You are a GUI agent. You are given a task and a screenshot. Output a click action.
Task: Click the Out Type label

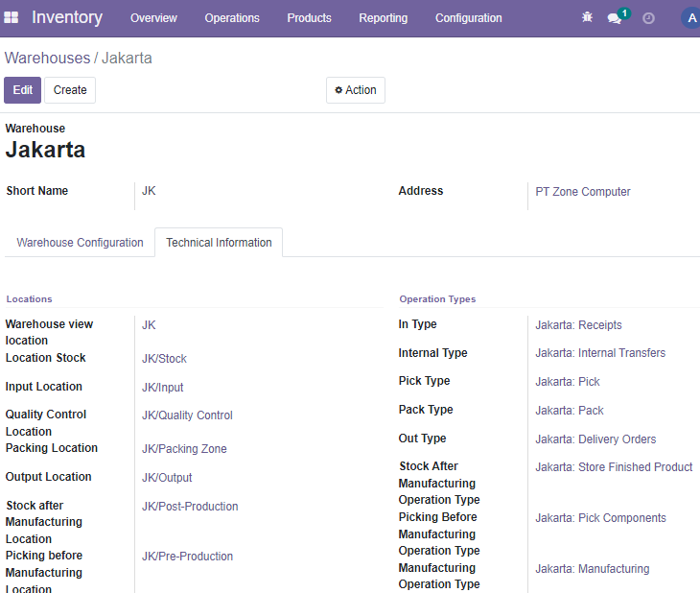[x=422, y=439]
